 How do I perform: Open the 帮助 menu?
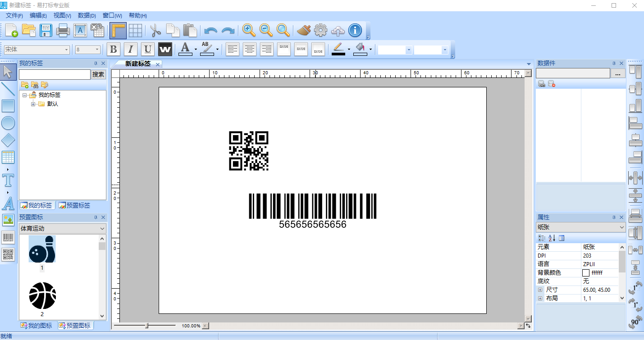click(x=138, y=15)
